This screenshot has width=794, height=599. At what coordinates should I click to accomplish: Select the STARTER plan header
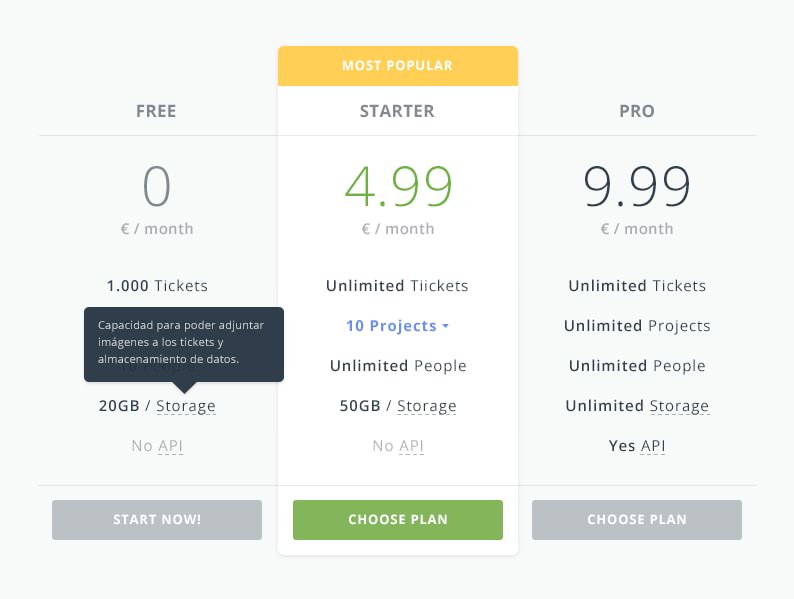click(x=397, y=111)
